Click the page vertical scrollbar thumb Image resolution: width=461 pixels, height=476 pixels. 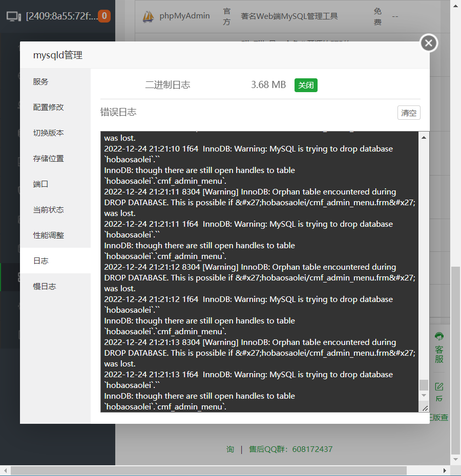coord(455,360)
